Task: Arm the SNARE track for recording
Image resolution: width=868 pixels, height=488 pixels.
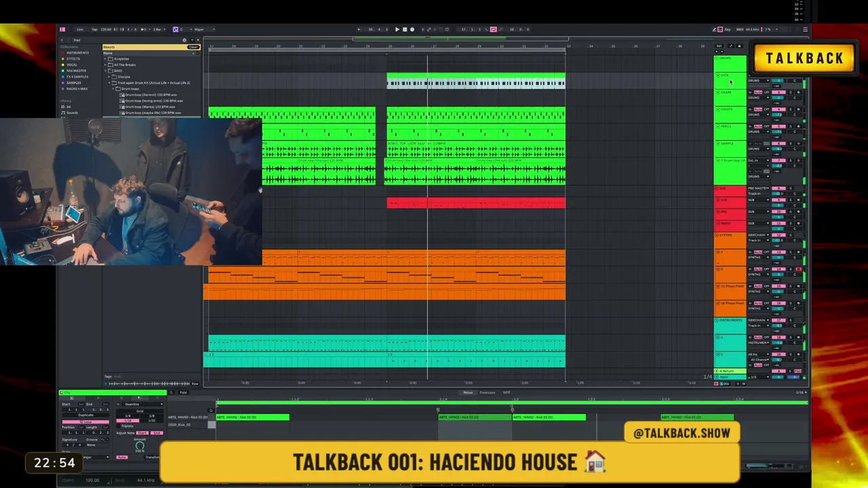Action: [798, 92]
